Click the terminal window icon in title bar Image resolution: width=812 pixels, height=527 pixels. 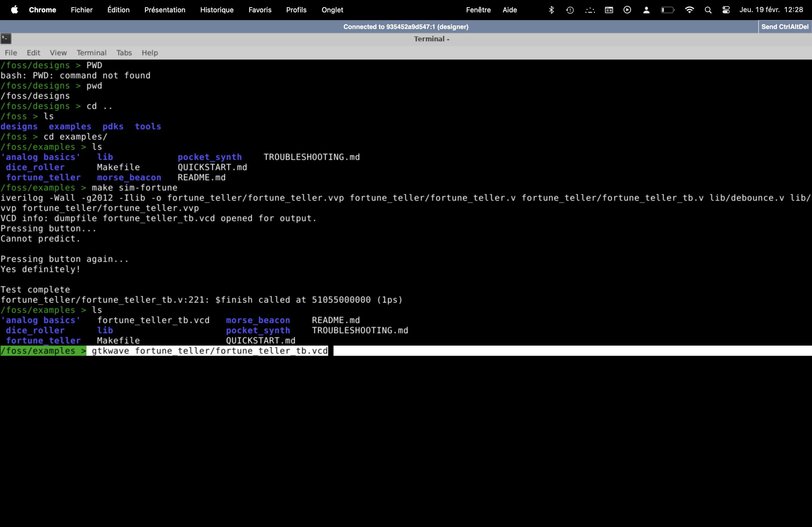(x=6, y=39)
